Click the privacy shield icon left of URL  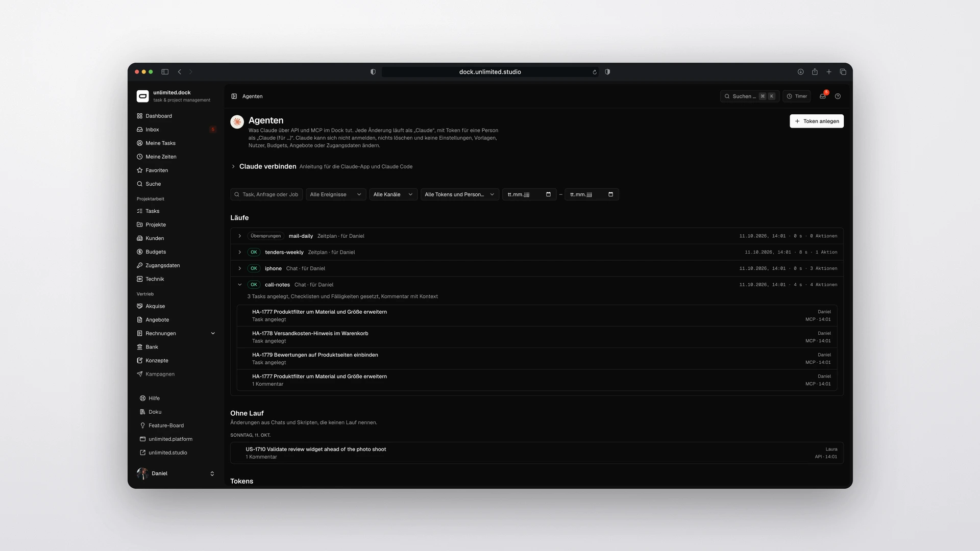tap(373, 72)
